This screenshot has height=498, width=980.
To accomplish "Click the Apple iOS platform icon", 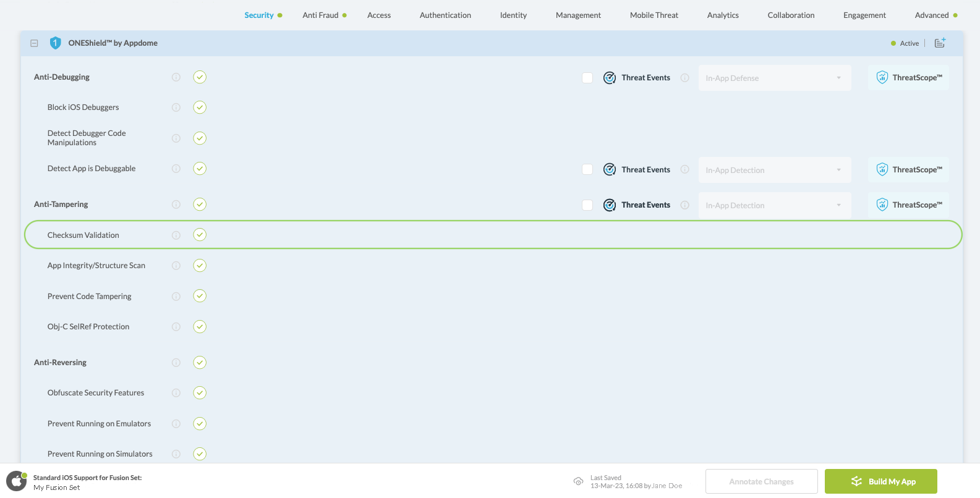I will point(16,481).
